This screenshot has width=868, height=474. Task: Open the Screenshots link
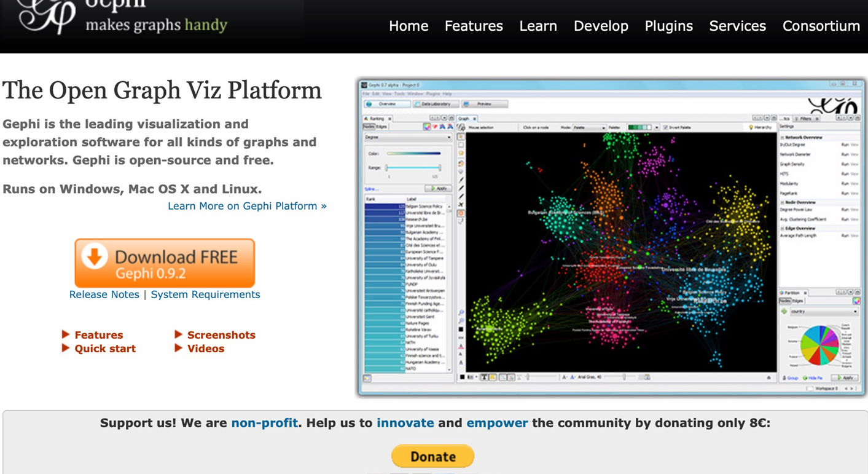pos(221,335)
